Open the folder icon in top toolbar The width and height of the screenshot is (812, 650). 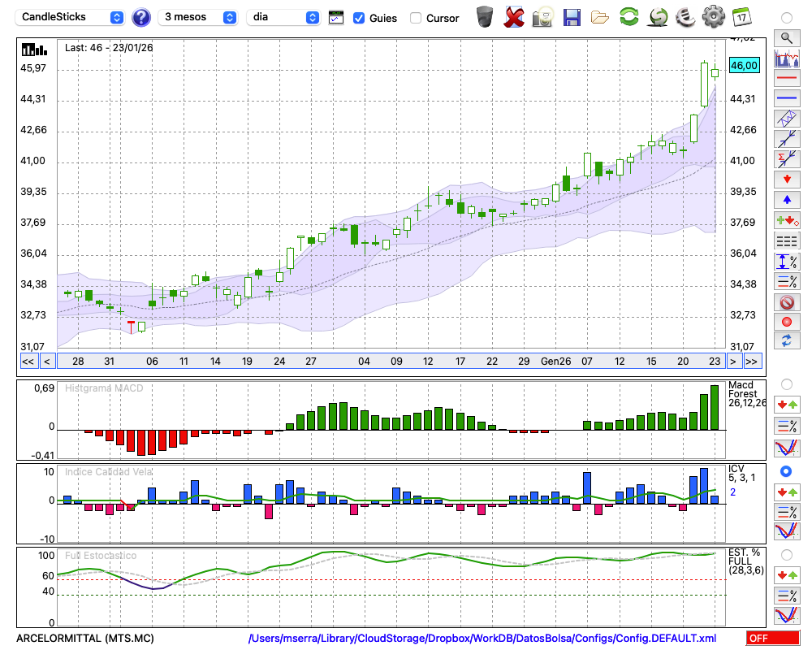click(x=600, y=17)
